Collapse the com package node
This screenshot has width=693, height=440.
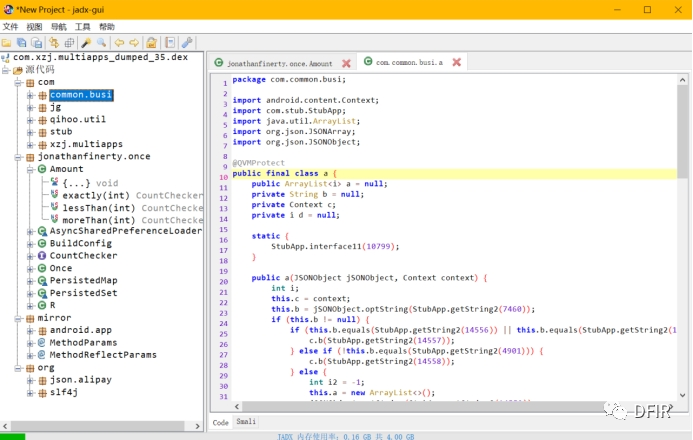[18, 83]
